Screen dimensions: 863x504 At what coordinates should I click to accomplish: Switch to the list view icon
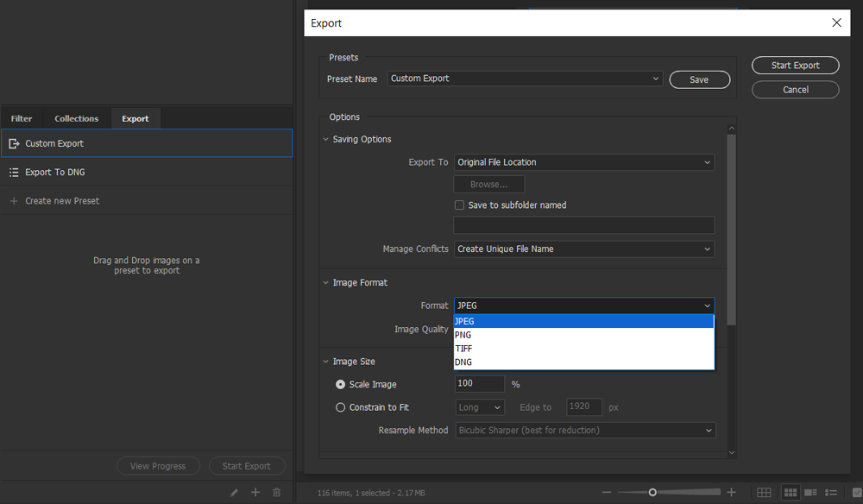pos(833,492)
